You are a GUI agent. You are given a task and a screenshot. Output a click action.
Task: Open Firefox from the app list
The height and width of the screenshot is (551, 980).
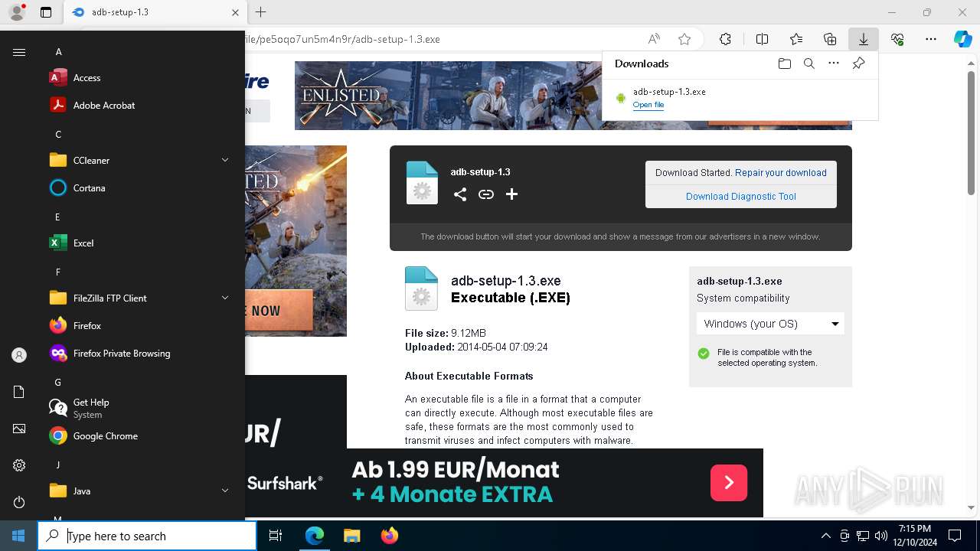click(x=138, y=325)
